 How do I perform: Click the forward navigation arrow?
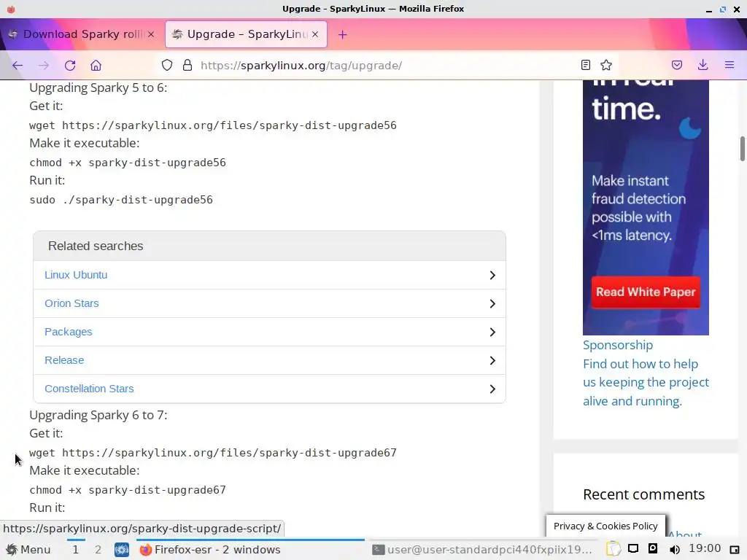point(43,65)
